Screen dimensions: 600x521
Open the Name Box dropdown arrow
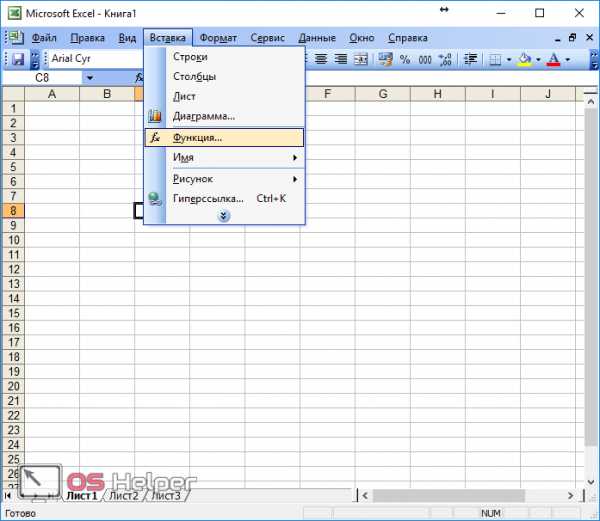pos(90,78)
